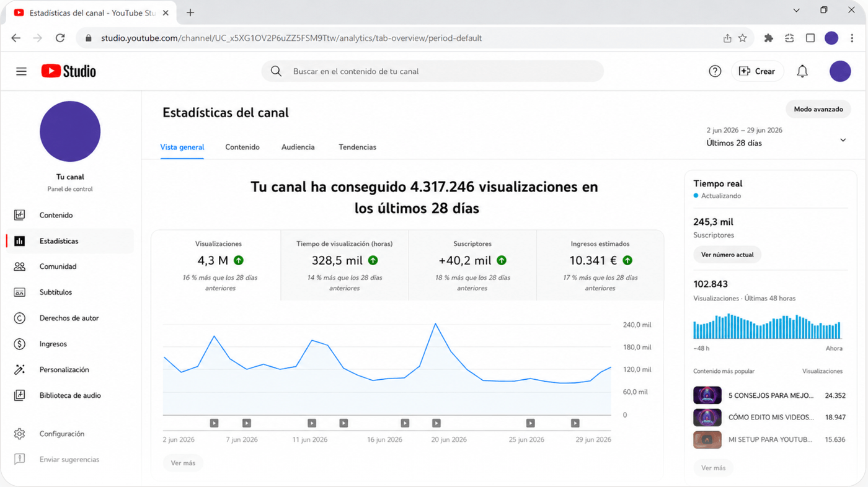Select Tiempo de visualización metric card

tap(345, 266)
